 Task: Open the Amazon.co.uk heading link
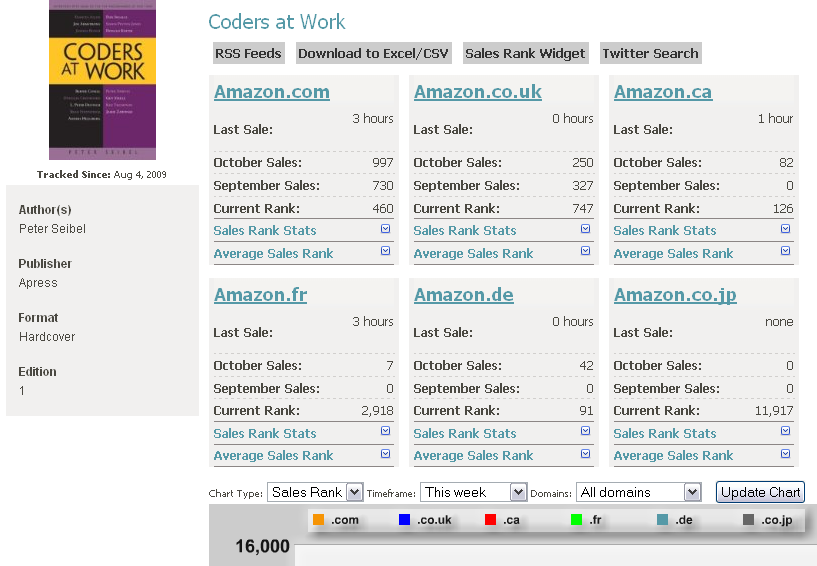[x=478, y=92]
